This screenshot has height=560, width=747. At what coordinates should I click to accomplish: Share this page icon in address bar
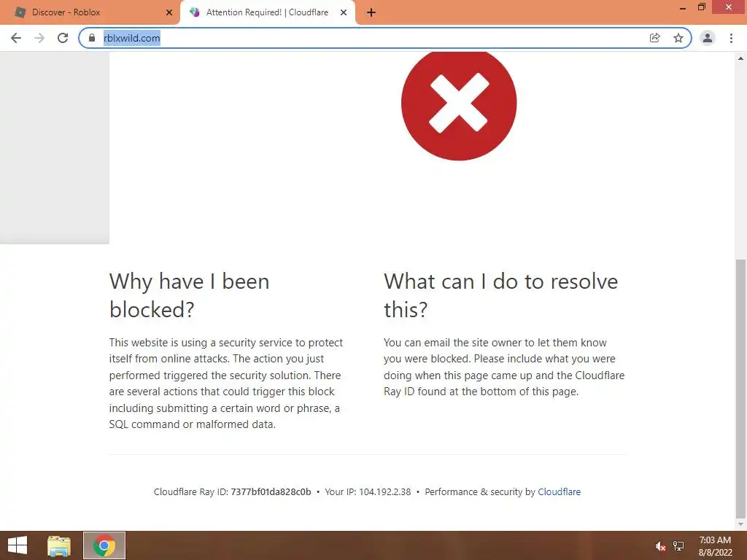click(x=655, y=38)
